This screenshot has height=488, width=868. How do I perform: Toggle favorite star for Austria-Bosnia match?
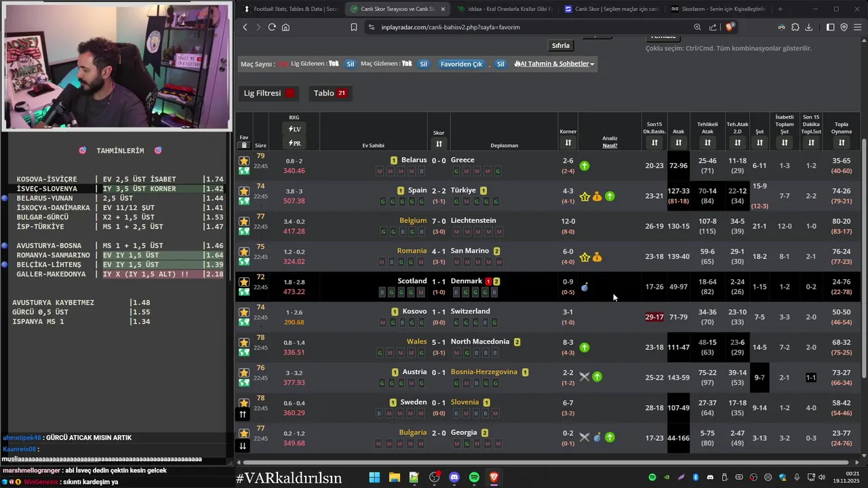pyautogui.click(x=244, y=373)
